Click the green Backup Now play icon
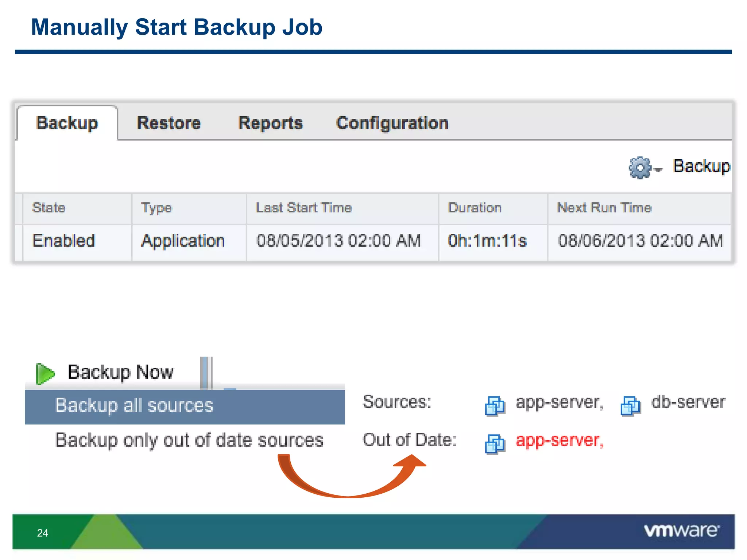747x560 pixels. click(45, 374)
